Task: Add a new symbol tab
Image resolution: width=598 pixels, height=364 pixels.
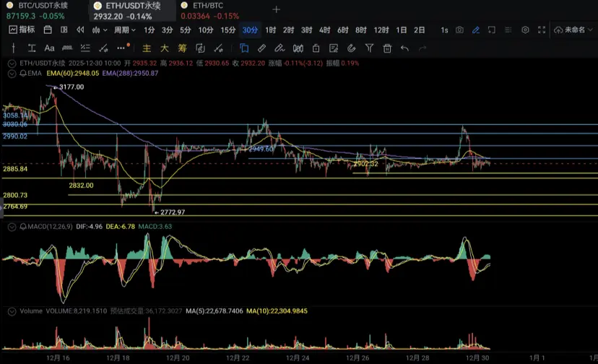Action: click(x=277, y=9)
